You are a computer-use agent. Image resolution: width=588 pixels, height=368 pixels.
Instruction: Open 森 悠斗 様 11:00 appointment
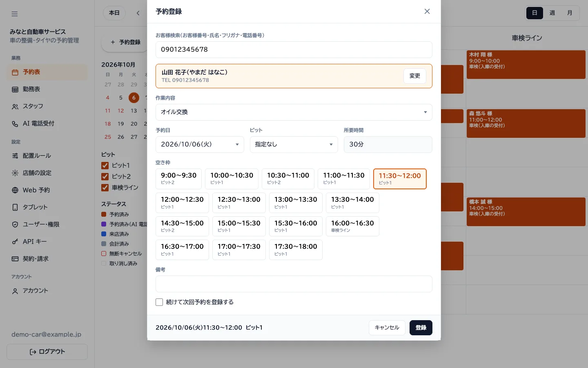[x=526, y=123]
